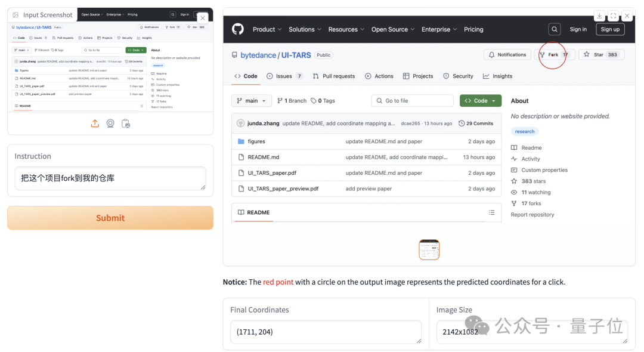Click UI-TARS repository name link in output image
644x352 pixels.
(296, 55)
